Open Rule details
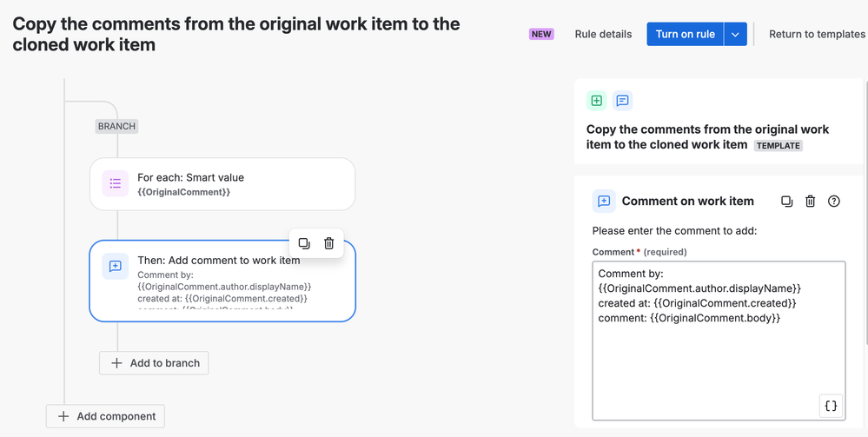 click(603, 35)
